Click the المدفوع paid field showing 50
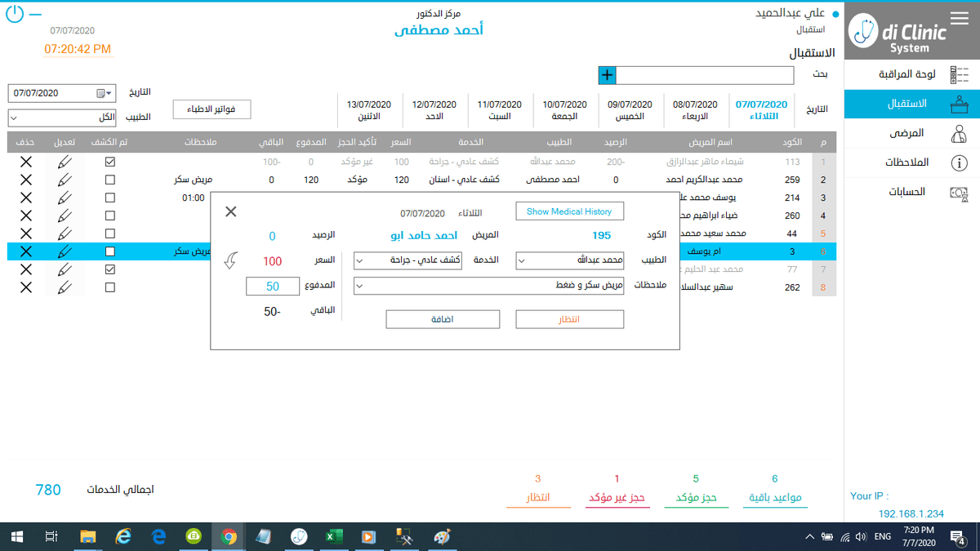 [273, 287]
